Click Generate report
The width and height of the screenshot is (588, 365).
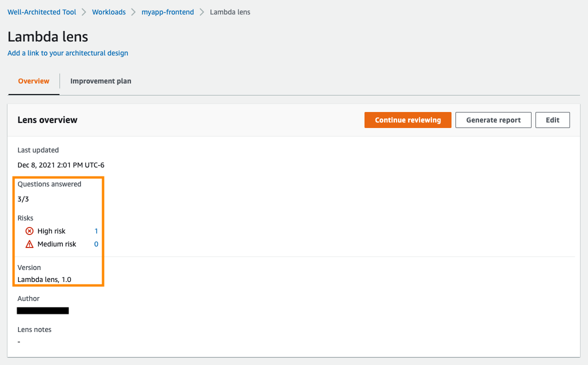493,120
